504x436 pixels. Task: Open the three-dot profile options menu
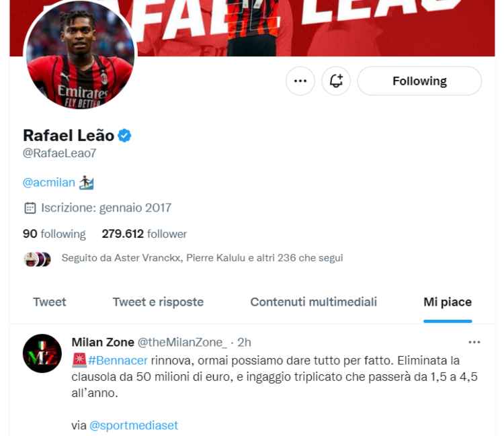pyautogui.click(x=300, y=81)
